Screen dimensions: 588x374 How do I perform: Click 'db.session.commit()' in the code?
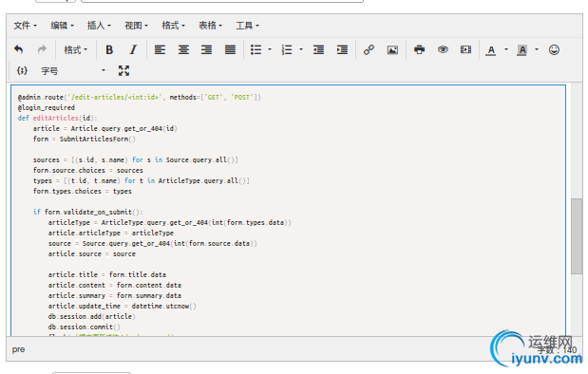click(x=85, y=327)
